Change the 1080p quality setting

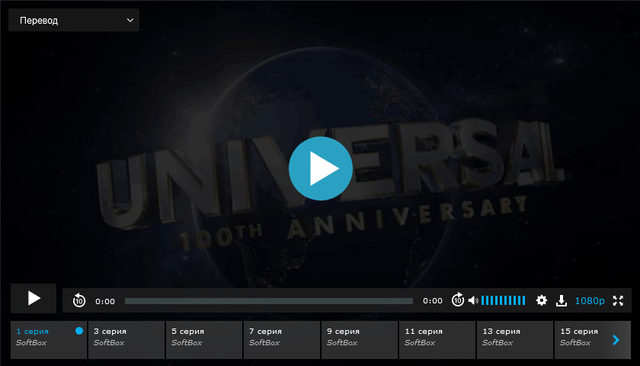[589, 301]
